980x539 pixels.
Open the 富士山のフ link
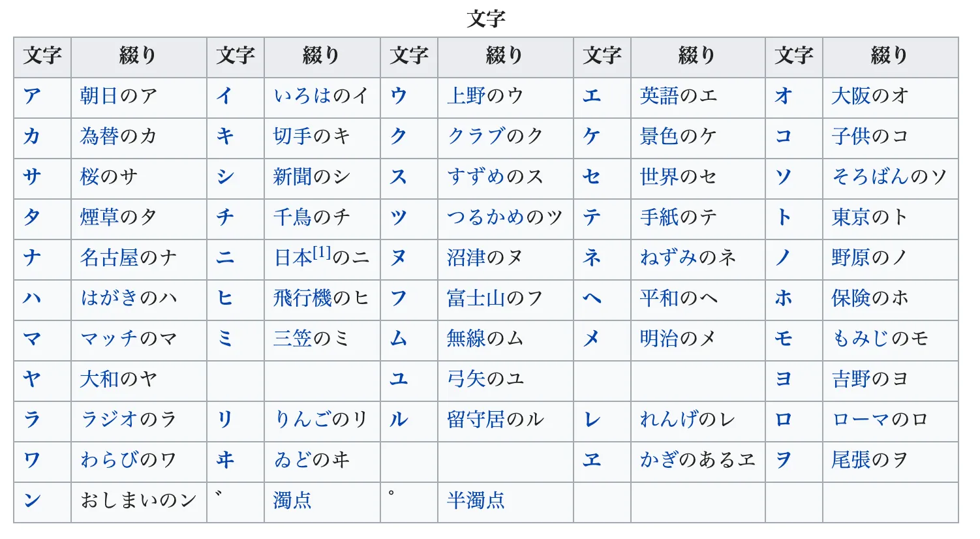coord(495,299)
